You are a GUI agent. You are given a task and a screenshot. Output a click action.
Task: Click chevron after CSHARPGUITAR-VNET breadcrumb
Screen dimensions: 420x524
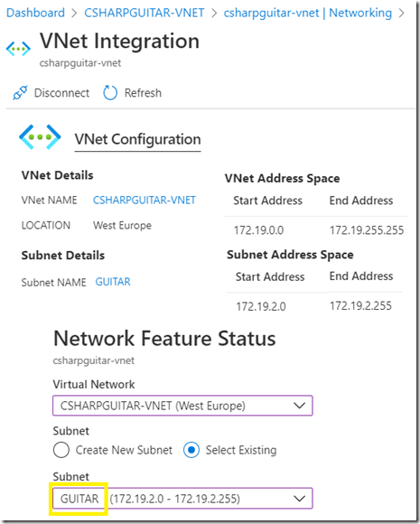tap(214, 13)
